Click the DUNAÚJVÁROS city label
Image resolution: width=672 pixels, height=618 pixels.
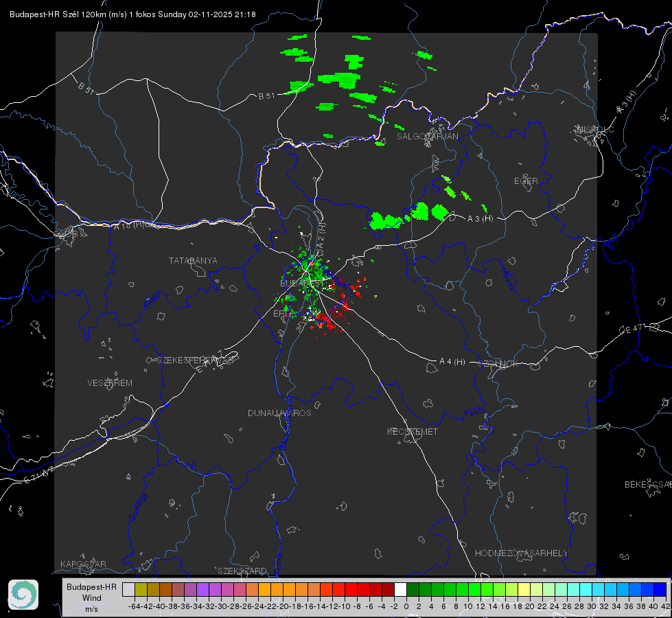tap(279, 413)
